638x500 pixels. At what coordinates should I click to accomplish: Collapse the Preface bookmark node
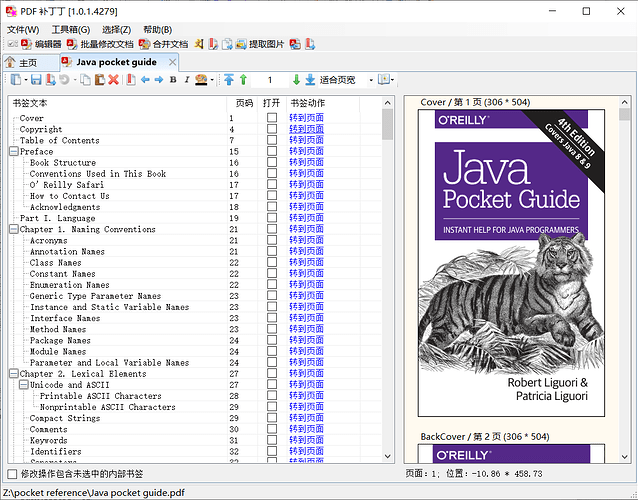tap(14, 151)
